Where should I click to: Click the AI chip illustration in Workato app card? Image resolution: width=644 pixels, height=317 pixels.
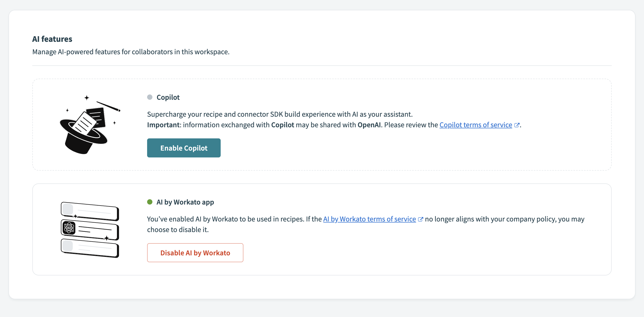click(90, 229)
